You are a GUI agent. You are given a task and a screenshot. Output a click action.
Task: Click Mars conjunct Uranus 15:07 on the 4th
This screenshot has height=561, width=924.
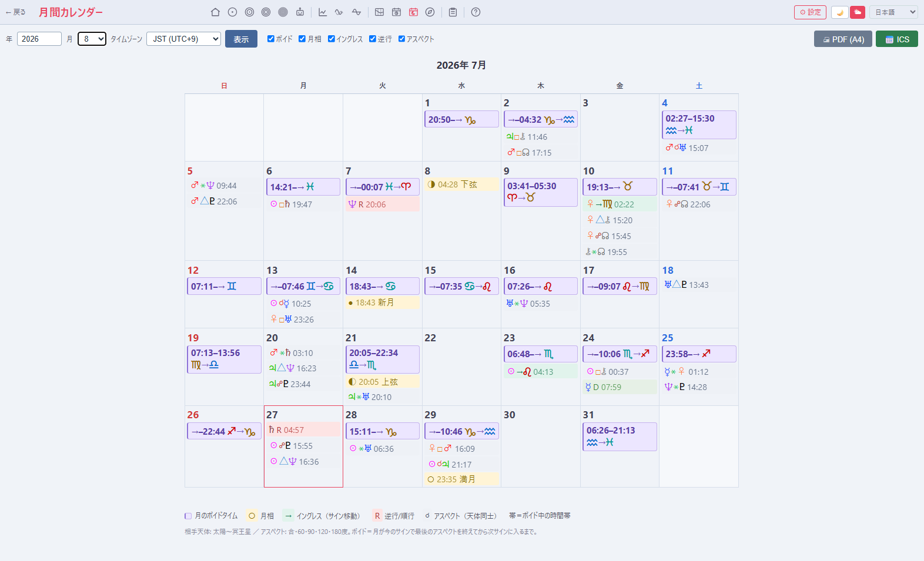tap(699, 148)
